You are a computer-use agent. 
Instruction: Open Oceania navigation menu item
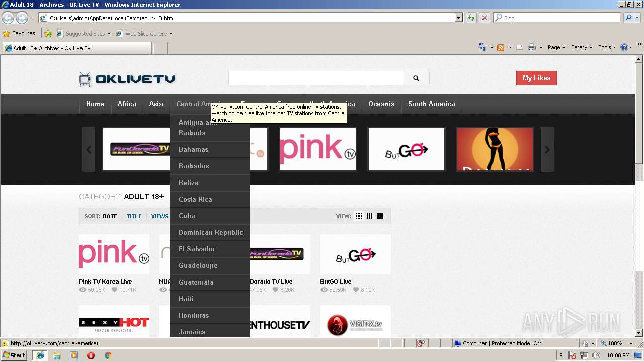tap(381, 104)
